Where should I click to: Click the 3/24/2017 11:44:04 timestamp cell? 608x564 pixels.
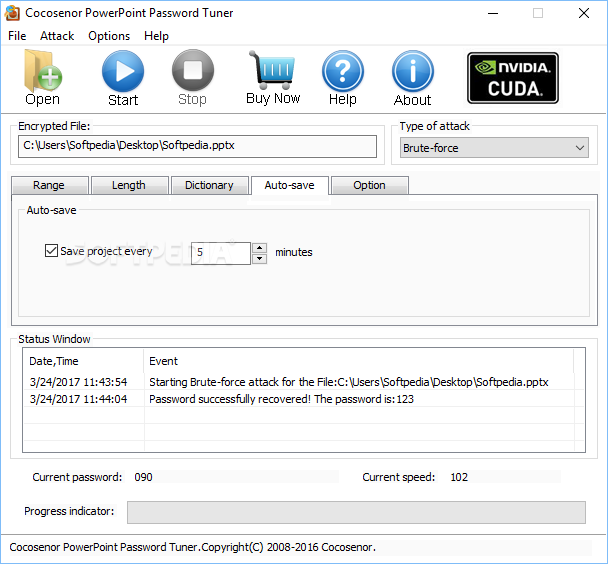pos(78,399)
